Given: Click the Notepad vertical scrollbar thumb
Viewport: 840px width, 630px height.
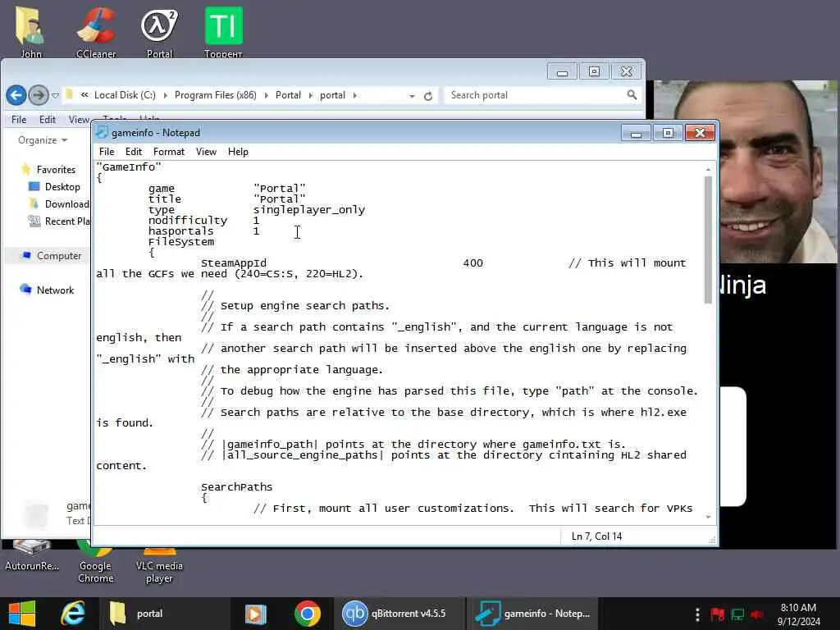Looking at the screenshot, I should 708,240.
